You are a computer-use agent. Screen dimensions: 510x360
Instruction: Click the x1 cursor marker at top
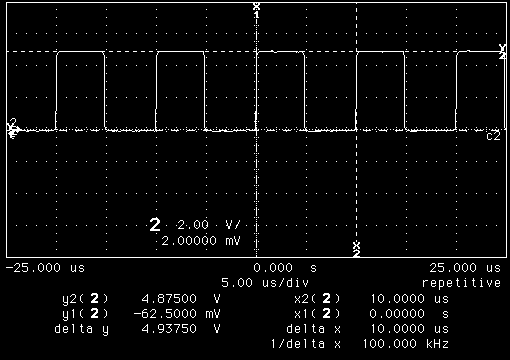[256, 11]
